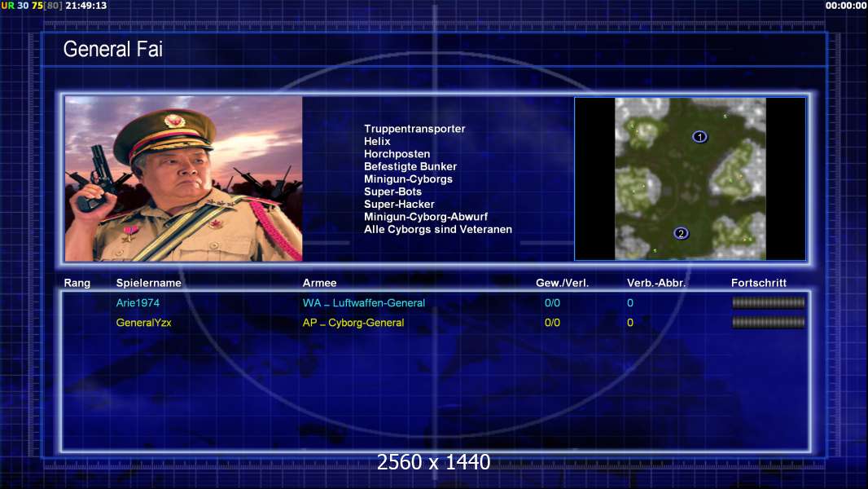This screenshot has height=489, width=868.
Task: Click the AP – Cyborg-General army entry
Action: coord(353,322)
